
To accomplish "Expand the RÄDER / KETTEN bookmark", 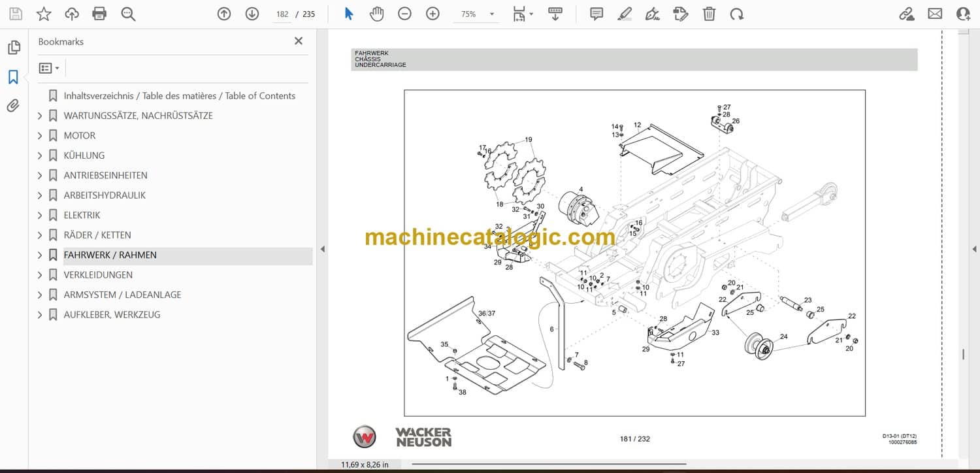I will pyautogui.click(x=40, y=235).
